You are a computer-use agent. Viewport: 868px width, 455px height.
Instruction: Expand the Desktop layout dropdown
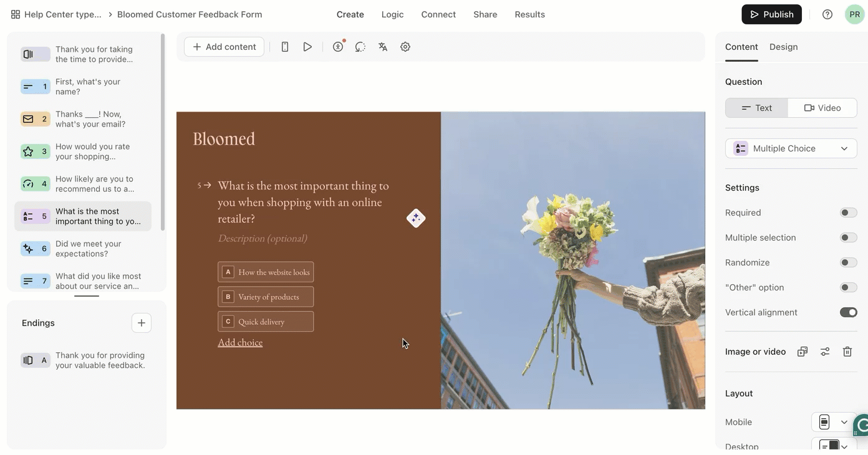point(834,446)
